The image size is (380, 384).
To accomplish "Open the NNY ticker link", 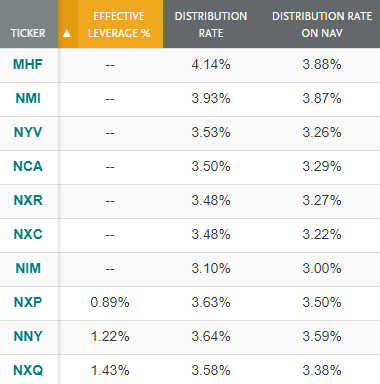I will (28, 336).
